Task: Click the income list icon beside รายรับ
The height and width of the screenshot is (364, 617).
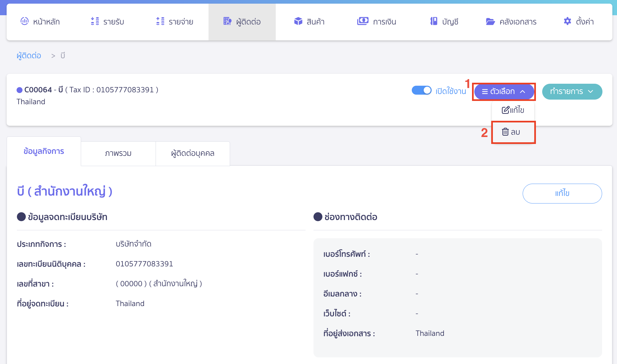Action: [x=95, y=21]
